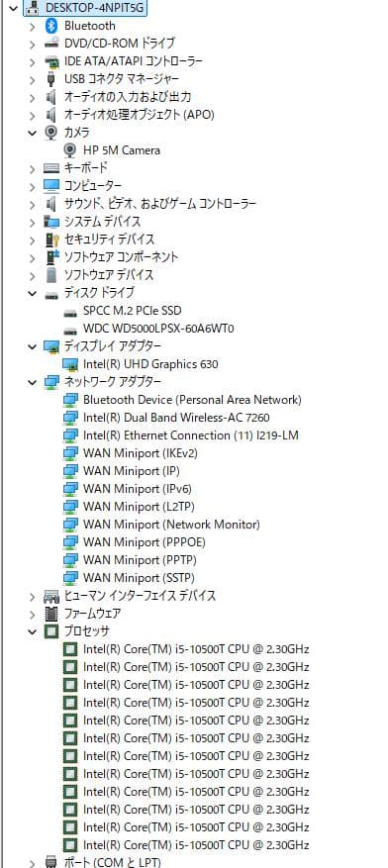Click the WDC WD5000LPSX drive icon
Screen dimensions: 388x868
click(70, 330)
